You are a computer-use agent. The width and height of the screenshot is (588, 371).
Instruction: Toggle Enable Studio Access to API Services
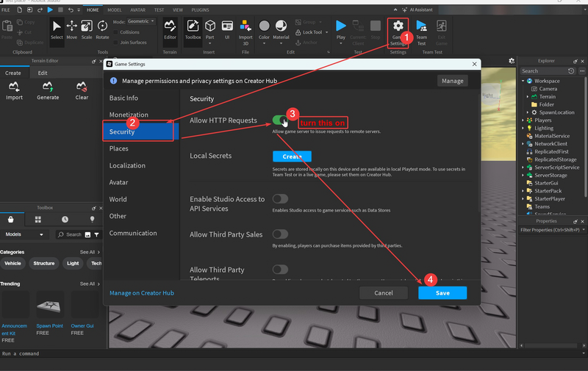[x=280, y=198]
